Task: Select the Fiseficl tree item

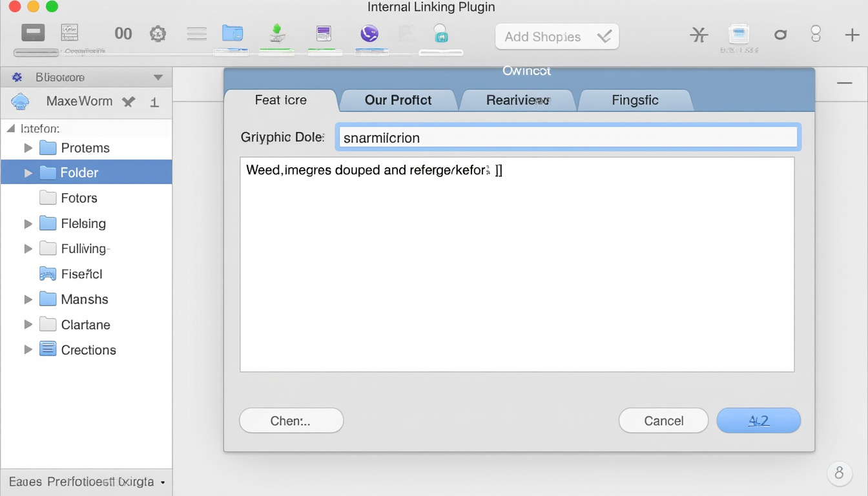Action: 86,274
